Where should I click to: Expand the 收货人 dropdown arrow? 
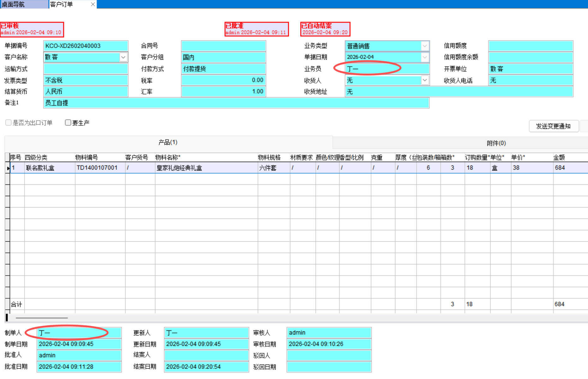425,80
